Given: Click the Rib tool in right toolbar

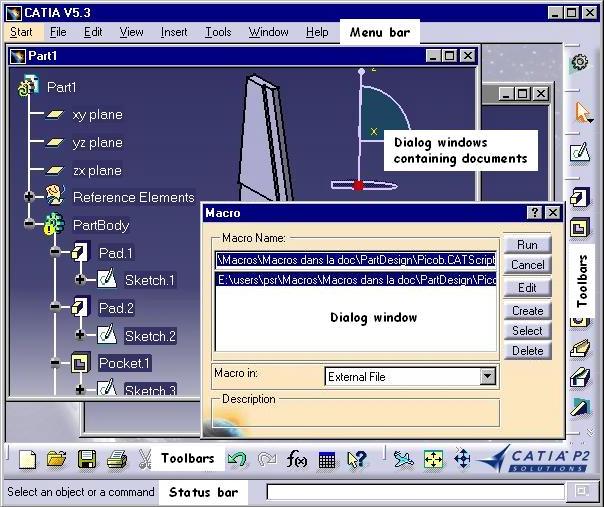Looking at the screenshot, I should coord(580,348).
